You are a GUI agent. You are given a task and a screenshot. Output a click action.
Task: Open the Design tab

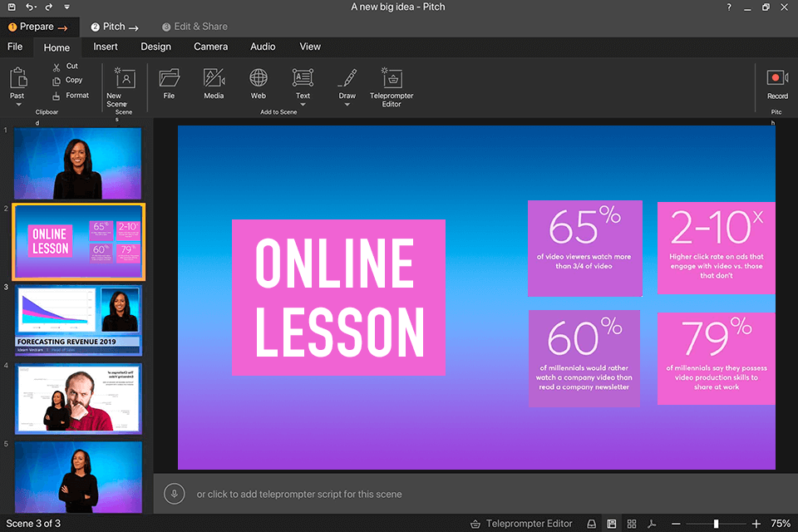tap(155, 47)
